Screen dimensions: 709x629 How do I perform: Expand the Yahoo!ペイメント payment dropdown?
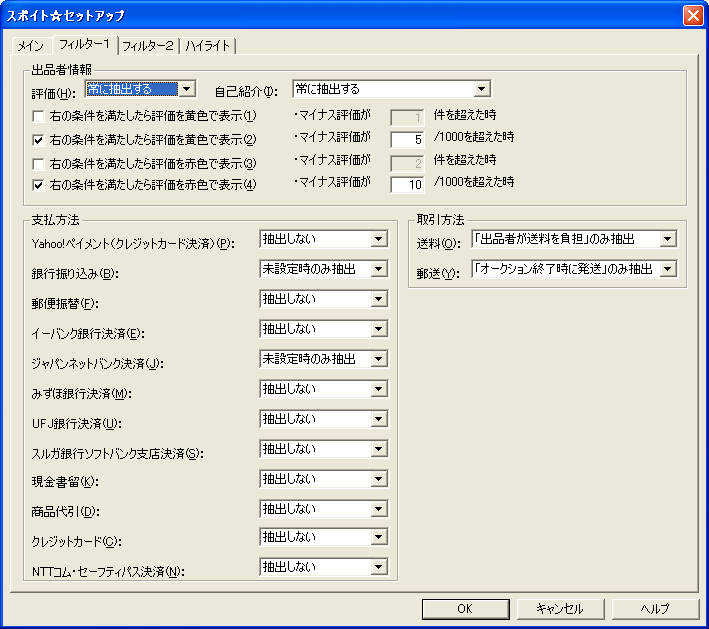coord(324,239)
